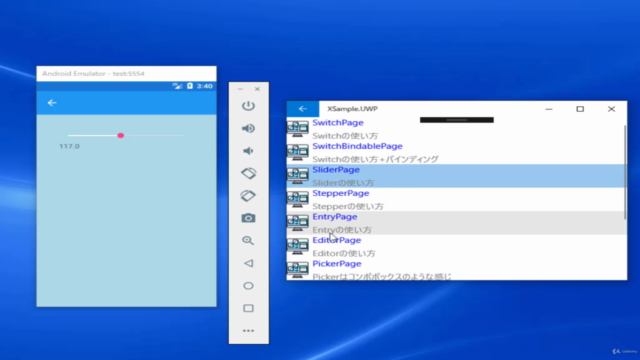Click the EditorPage row icon
Image resolution: width=640 pixels, height=360 pixels.
pos(298,246)
